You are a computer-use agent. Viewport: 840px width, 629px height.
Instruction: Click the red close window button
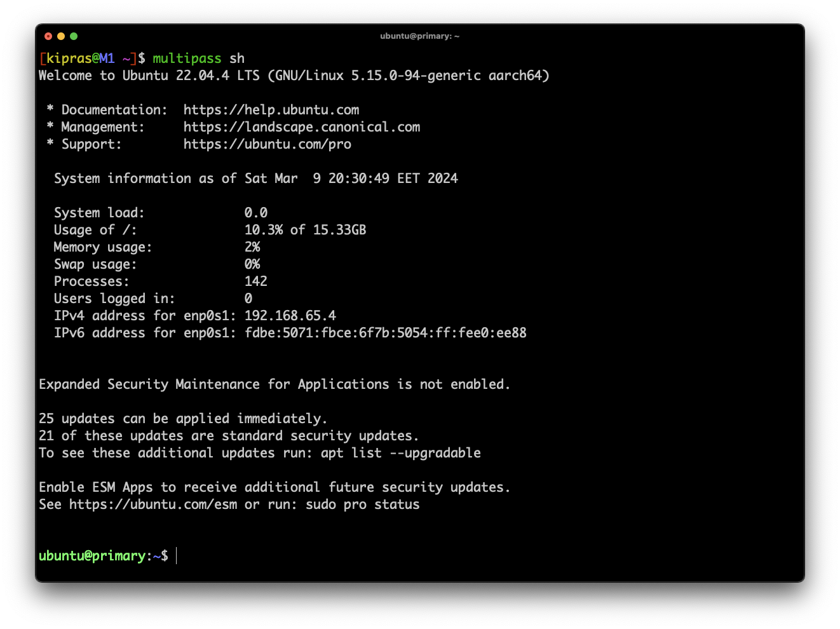pos(48,36)
